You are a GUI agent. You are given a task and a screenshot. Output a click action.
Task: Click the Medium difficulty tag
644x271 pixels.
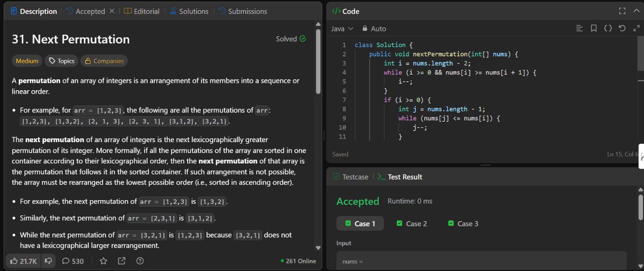click(27, 61)
